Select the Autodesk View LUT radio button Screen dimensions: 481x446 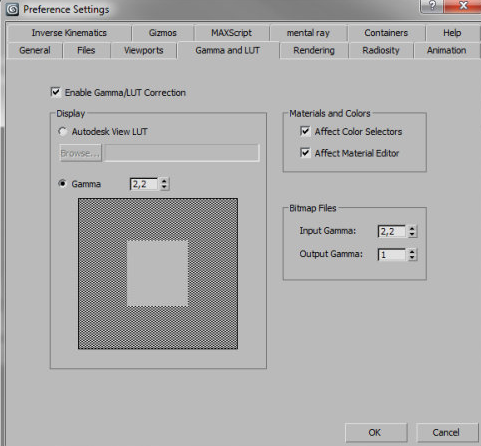[x=63, y=131]
